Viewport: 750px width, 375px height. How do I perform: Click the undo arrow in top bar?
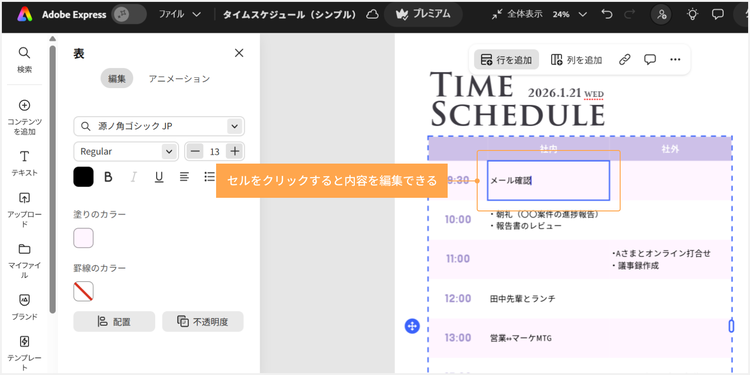(x=607, y=14)
